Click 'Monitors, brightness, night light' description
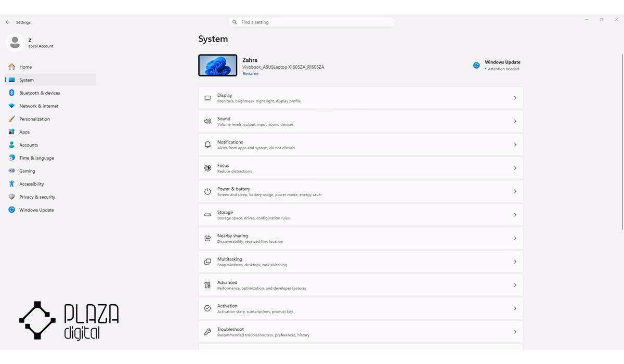This screenshot has height=364, width=624. pyautogui.click(x=259, y=101)
